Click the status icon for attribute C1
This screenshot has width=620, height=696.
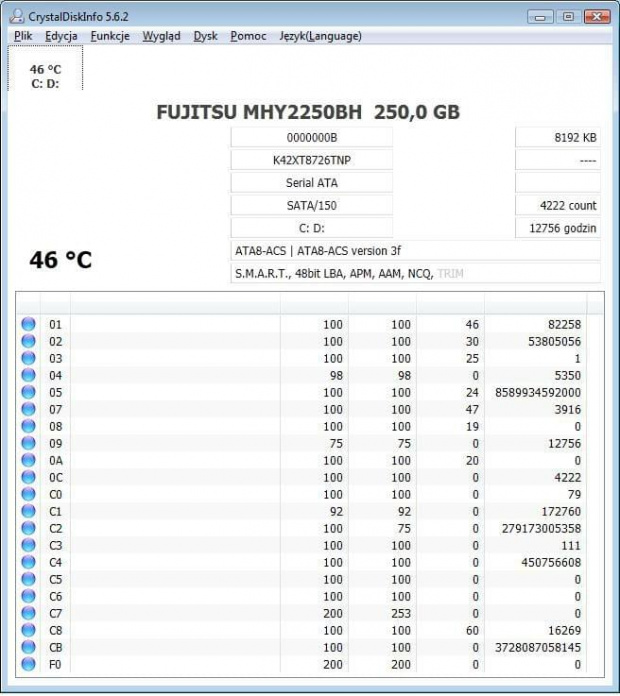pos(28,511)
